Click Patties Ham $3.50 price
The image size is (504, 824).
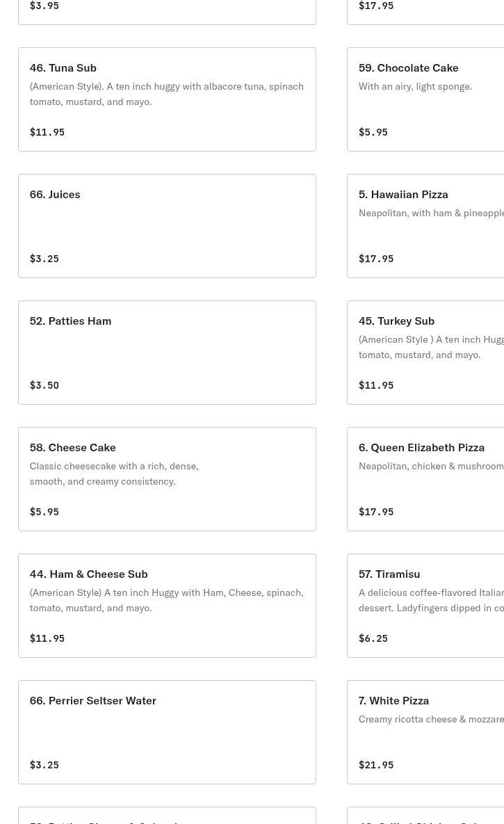44,385
